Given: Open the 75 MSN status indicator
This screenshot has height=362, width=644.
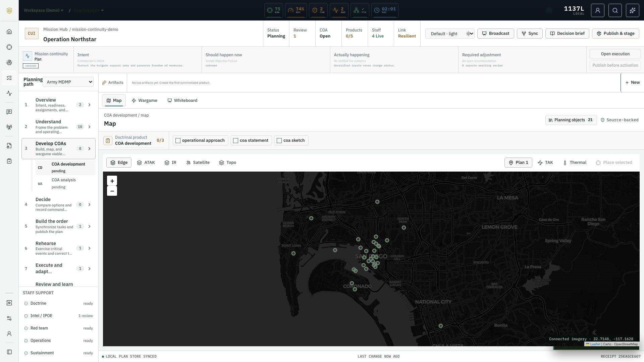Looking at the screenshot, I should pos(274,10).
